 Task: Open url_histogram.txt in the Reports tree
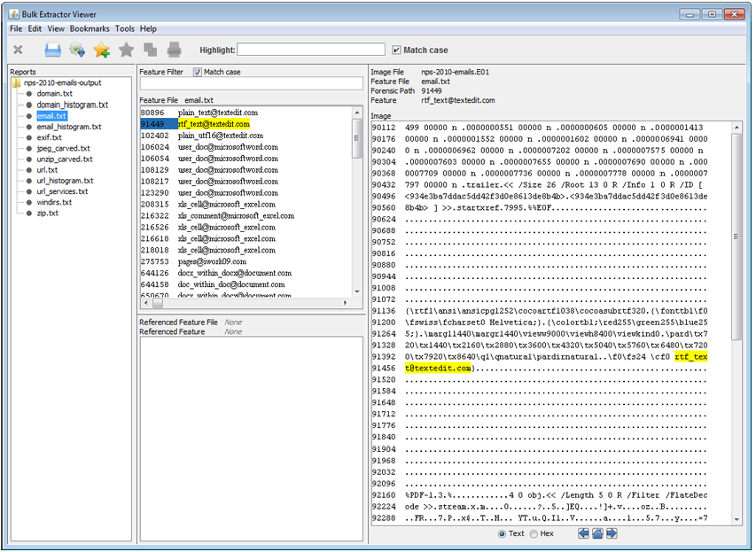66,181
